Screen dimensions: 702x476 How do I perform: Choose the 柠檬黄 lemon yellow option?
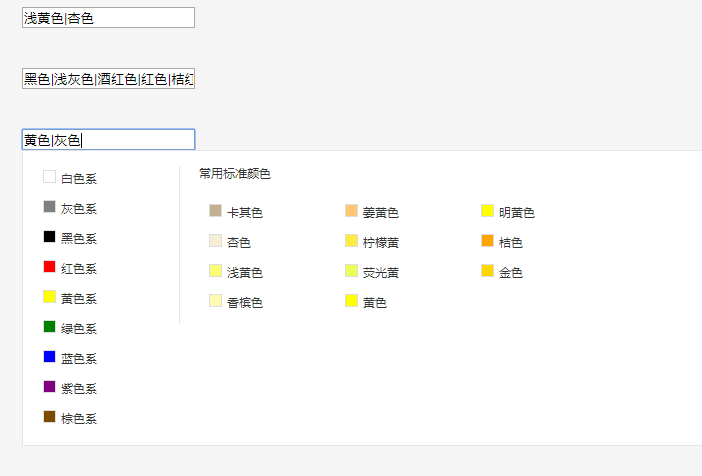click(372, 242)
